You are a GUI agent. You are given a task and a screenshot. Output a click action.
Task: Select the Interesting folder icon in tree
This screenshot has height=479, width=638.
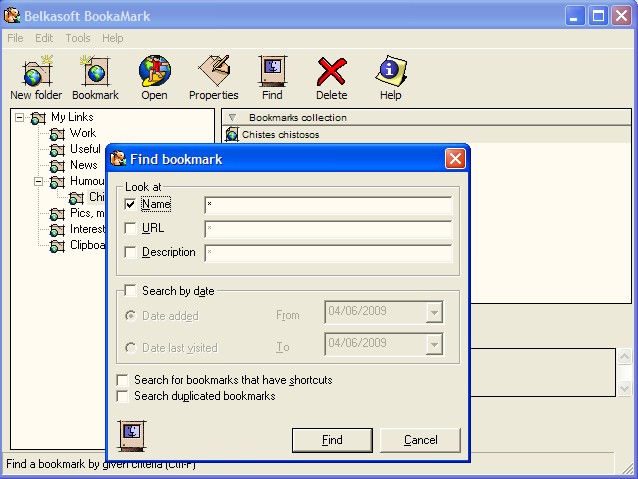57,230
